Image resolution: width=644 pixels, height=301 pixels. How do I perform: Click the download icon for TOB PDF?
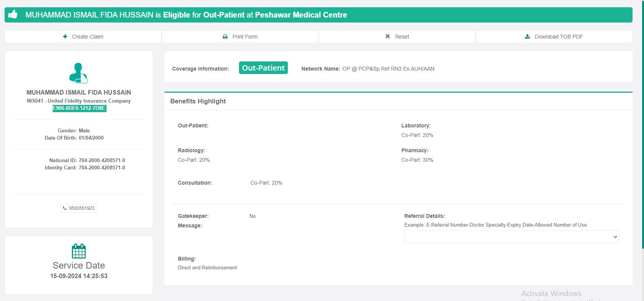527,37
